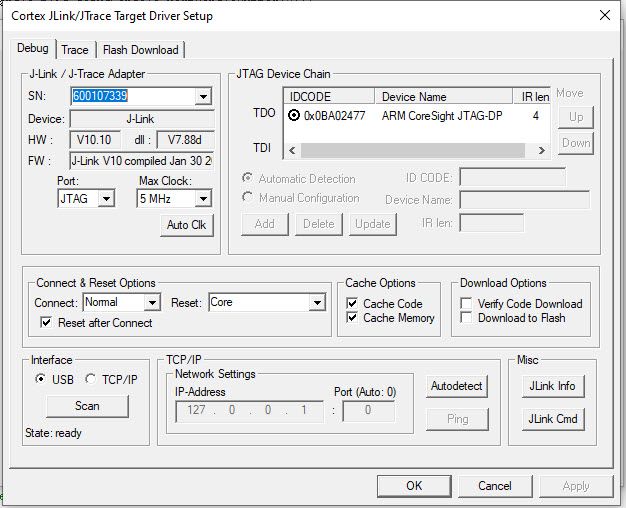Click the Autodetect button
Screen dimensions: 626x508
coord(457,386)
